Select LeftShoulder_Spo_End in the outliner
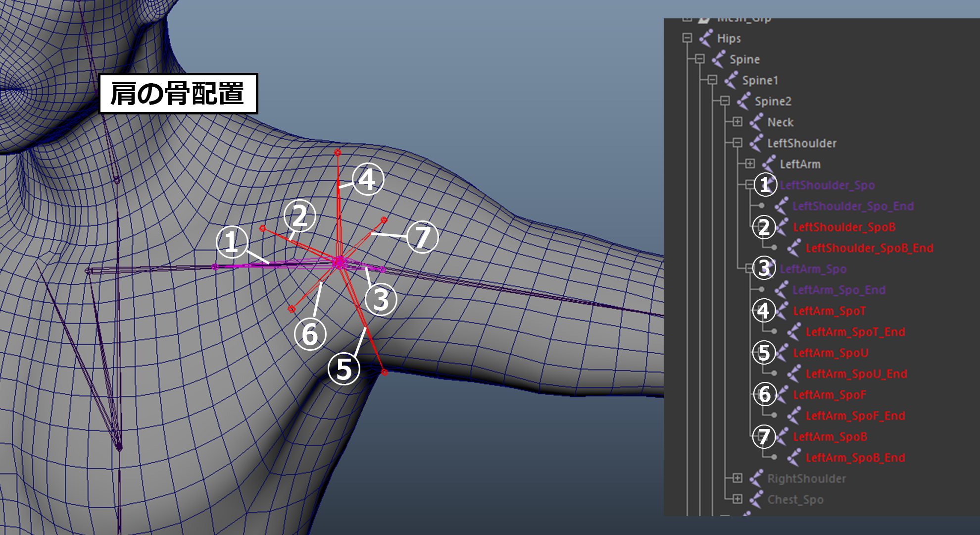The image size is (980, 535). pyautogui.click(x=852, y=206)
